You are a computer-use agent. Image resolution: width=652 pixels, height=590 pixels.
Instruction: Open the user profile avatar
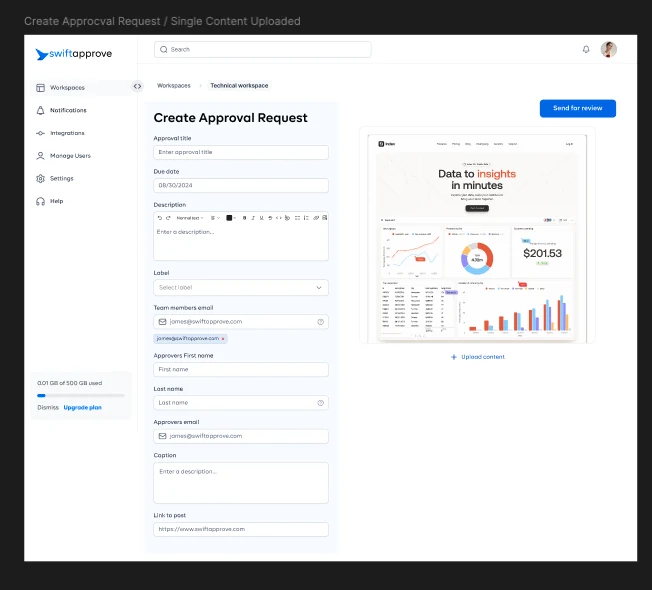click(x=608, y=49)
